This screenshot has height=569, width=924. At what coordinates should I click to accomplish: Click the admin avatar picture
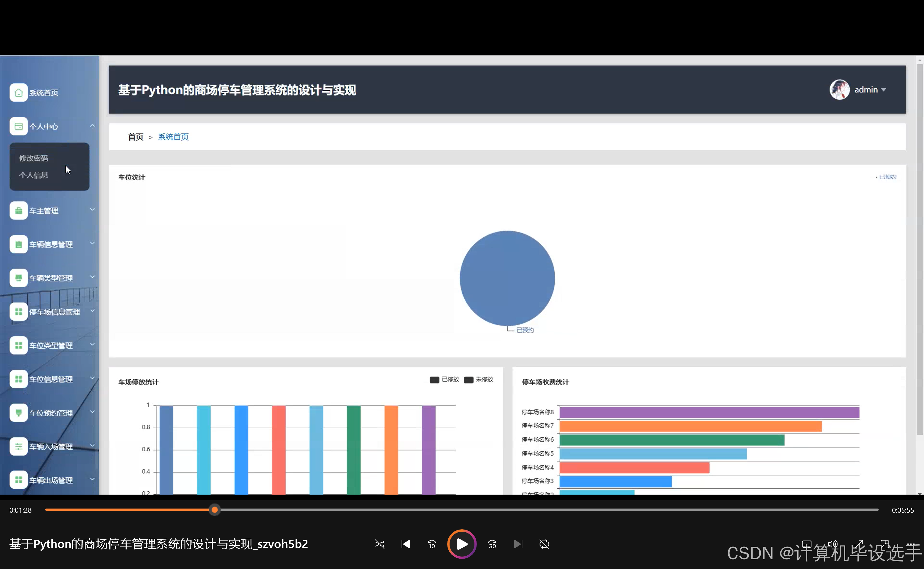pyautogui.click(x=839, y=89)
